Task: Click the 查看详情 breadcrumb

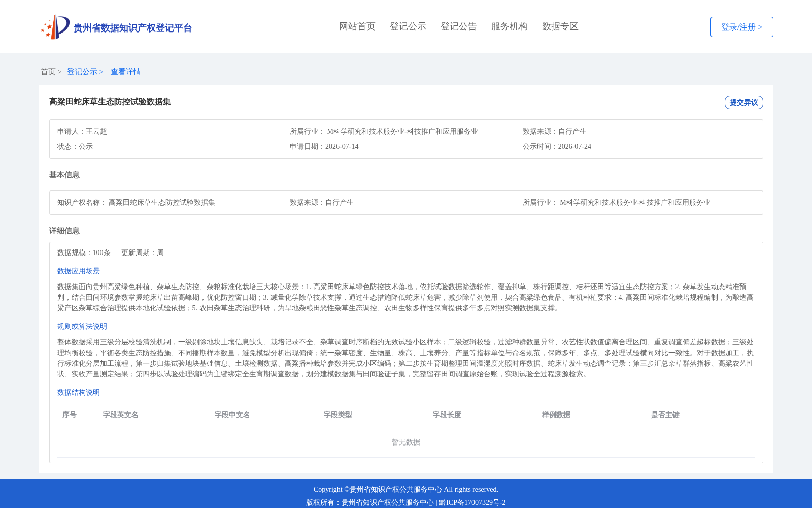Action: pyautogui.click(x=126, y=72)
